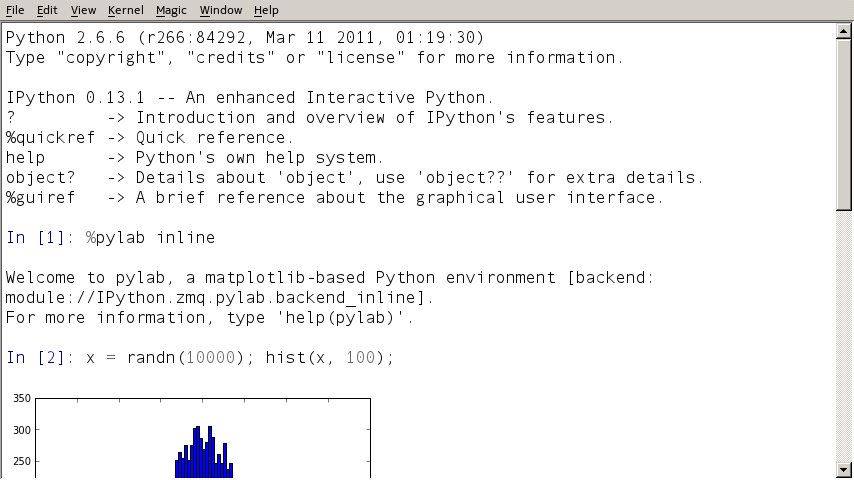Click the blue histogram bars in the plot
Viewport: 854px width, 480px height.
pos(204,455)
